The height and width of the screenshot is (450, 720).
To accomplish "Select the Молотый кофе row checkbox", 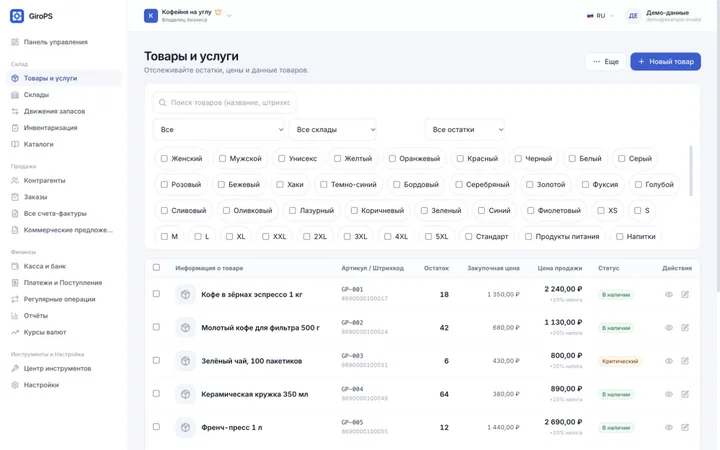I will (156, 327).
